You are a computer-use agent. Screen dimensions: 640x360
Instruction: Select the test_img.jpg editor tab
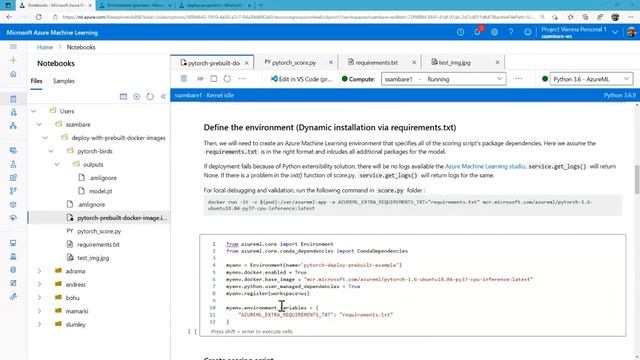point(454,62)
